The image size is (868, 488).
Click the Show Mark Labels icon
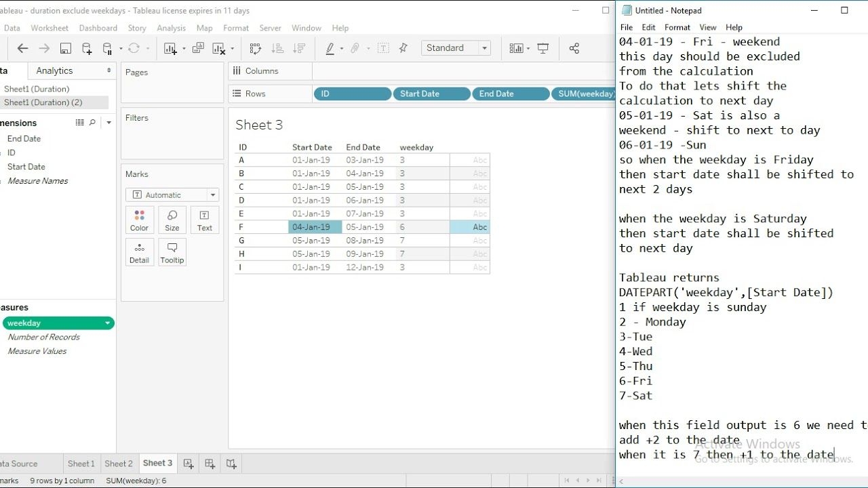383,48
